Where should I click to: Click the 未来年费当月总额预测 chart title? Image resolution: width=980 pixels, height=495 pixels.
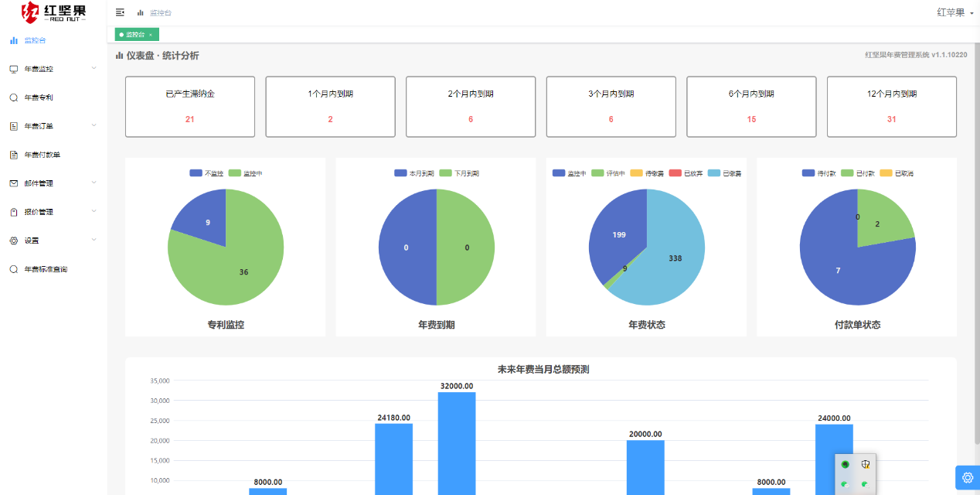point(543,370)
